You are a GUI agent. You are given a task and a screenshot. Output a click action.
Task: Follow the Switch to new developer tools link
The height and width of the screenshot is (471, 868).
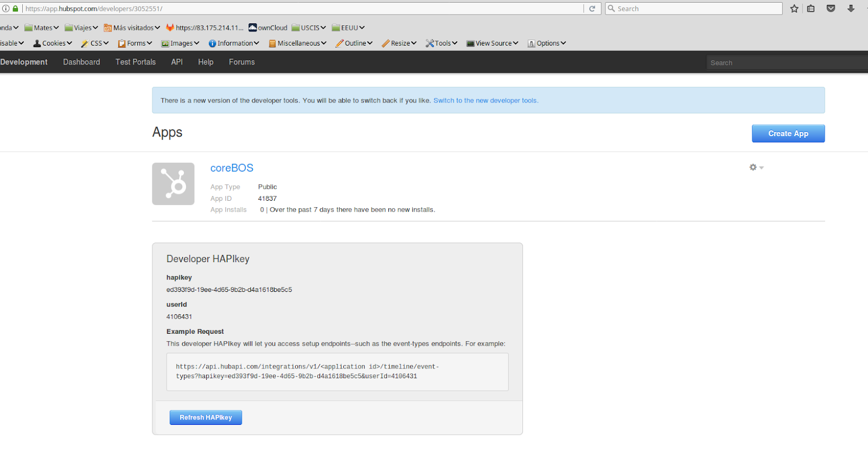[486, 100]
